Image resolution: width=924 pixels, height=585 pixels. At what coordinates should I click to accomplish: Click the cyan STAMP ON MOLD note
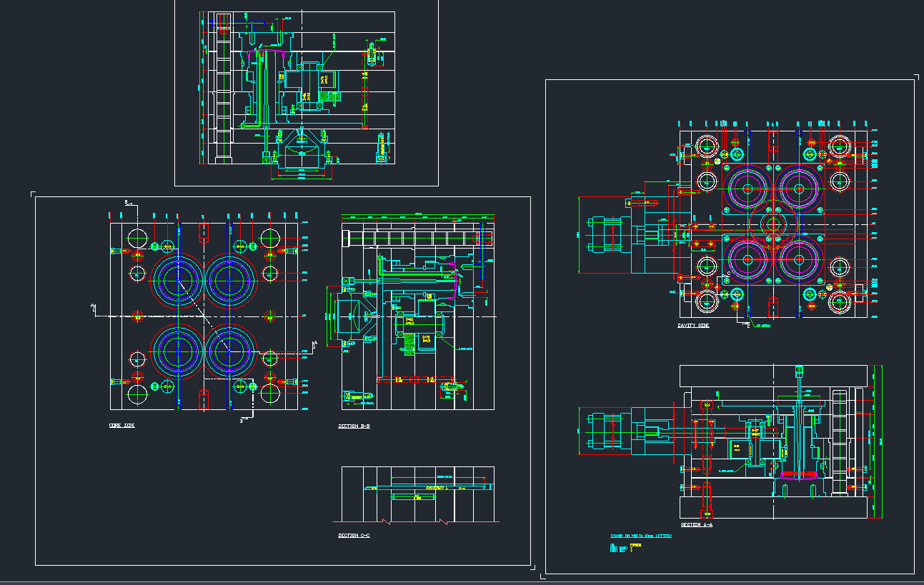[640, 536]
